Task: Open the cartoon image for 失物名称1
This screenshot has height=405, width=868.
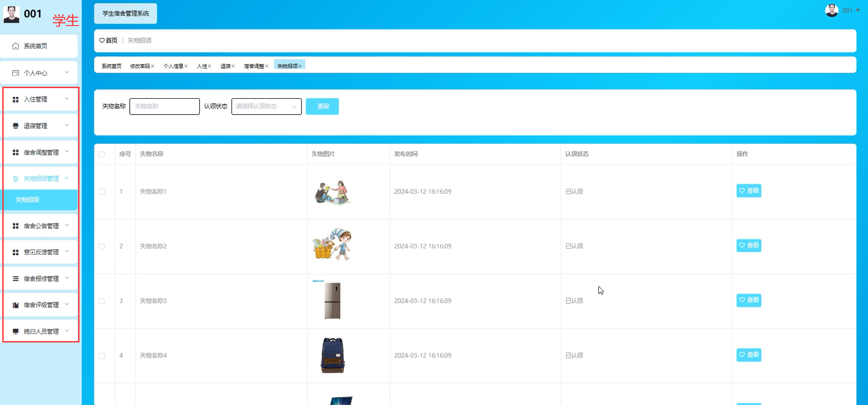Action: pyautogui.click(x=333, y=192)
